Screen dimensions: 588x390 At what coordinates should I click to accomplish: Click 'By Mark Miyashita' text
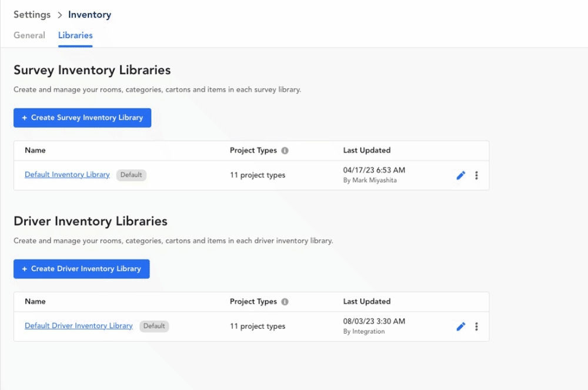(370, 180)
